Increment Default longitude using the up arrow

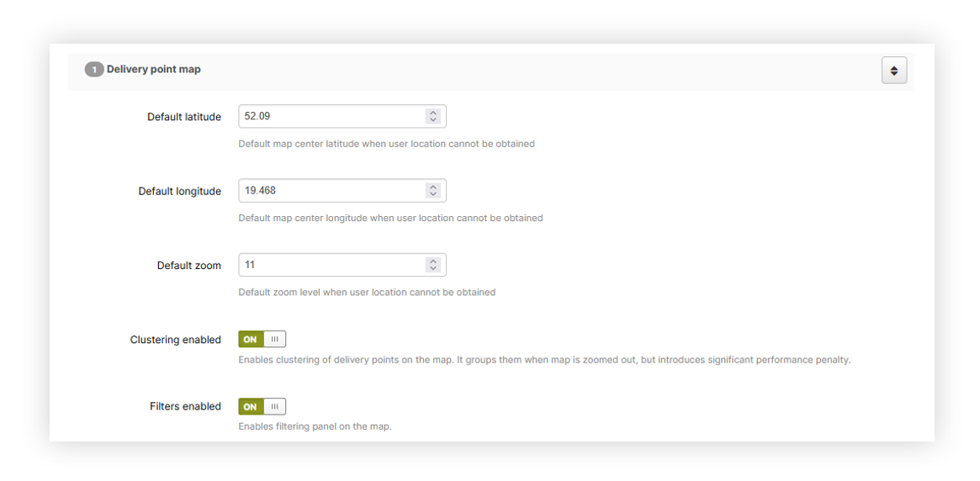[432, 187]
